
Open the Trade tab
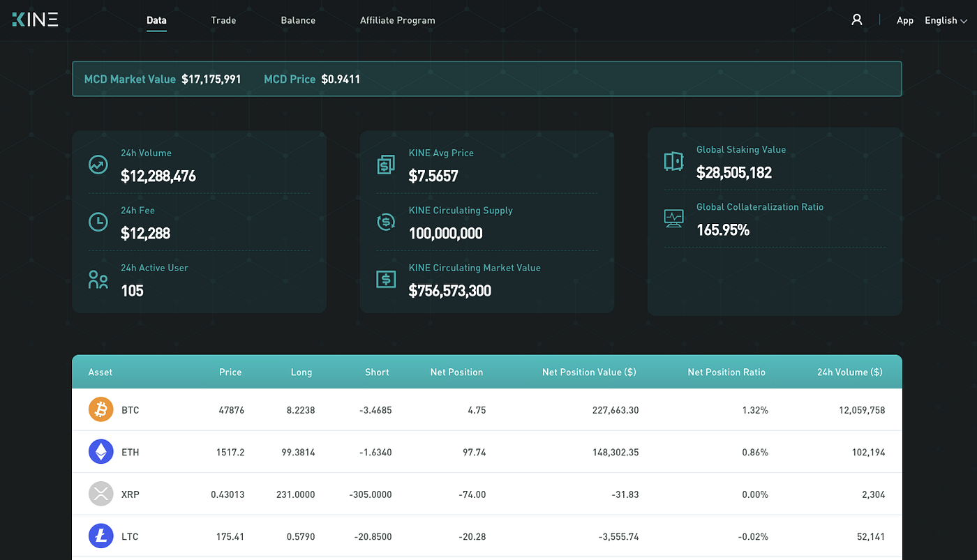(223, 20)
